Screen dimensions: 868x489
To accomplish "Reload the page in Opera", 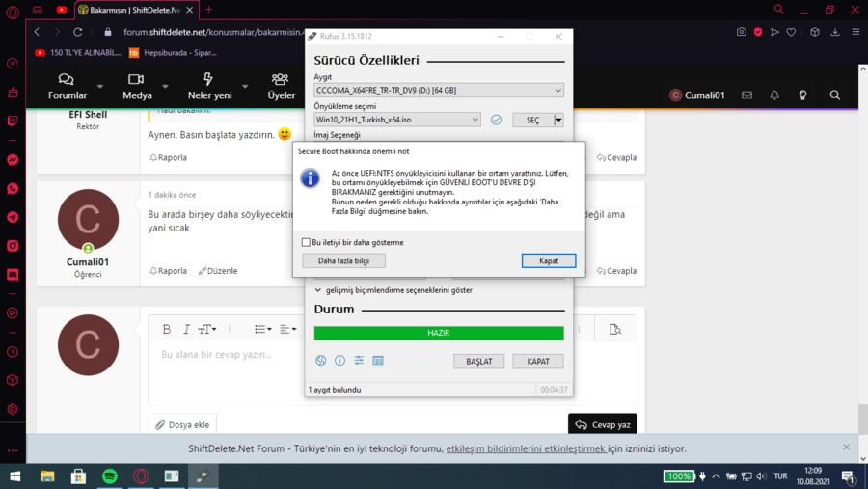I will coord(77,32).
